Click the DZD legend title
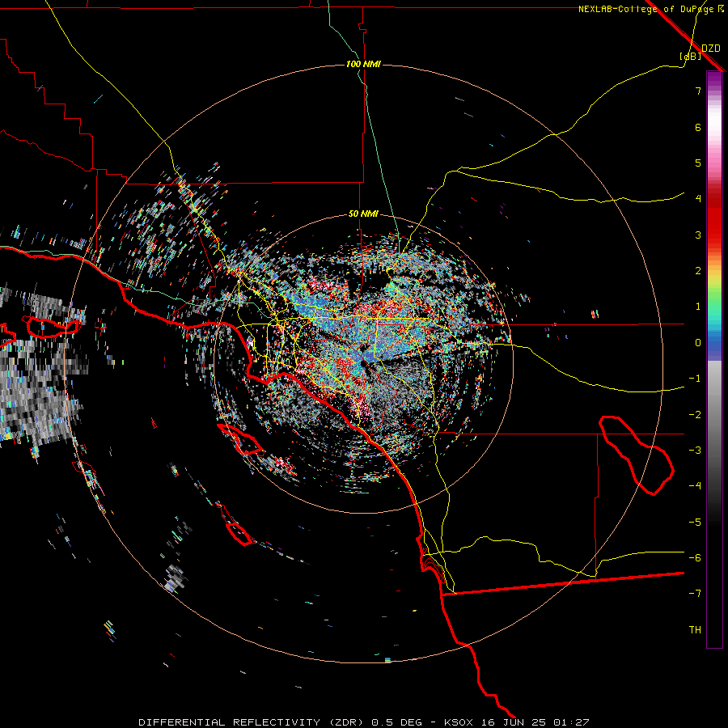728x728 pixels. click(711, 49)
